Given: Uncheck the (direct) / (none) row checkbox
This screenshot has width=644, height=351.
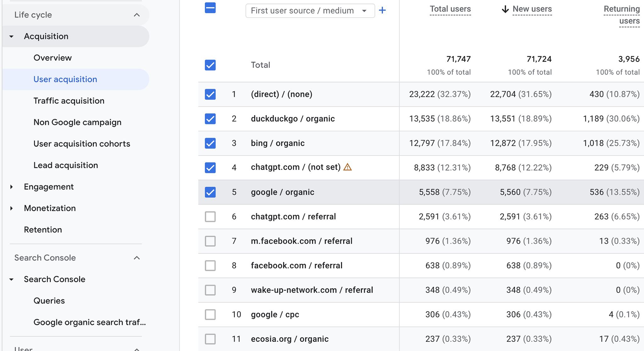Looking at the screenshot, I should [210, 94].
